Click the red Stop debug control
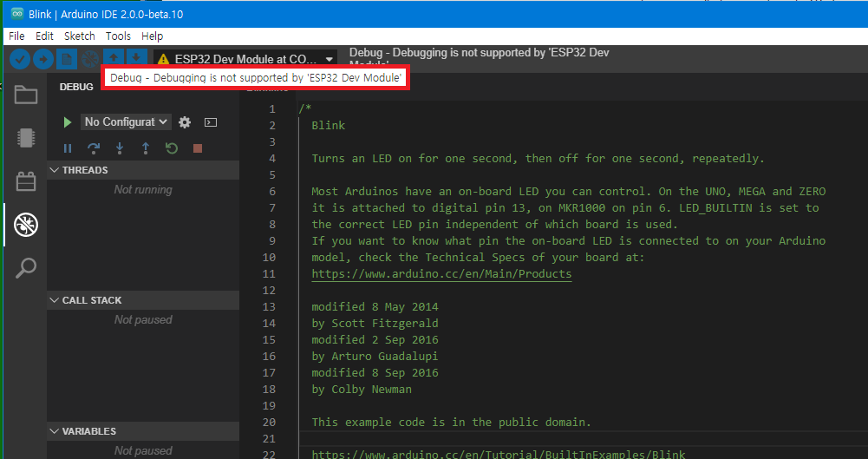This screenshot has width=868, height=459. tap(198, 148)
